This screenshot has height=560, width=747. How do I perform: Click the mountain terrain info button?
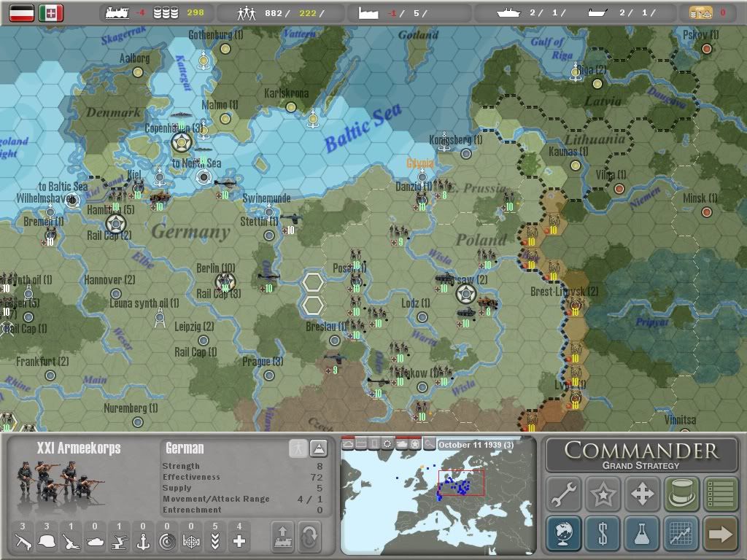coord(318,448)
